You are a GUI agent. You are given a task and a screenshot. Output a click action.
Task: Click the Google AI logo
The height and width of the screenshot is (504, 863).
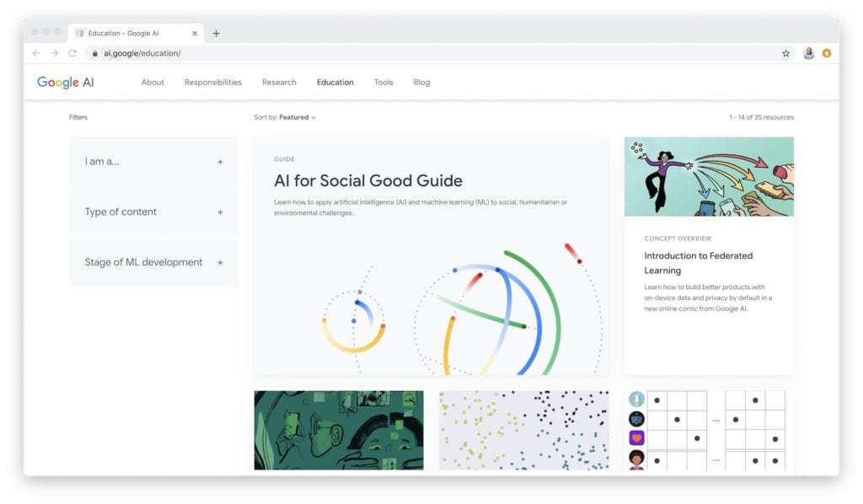66,83
